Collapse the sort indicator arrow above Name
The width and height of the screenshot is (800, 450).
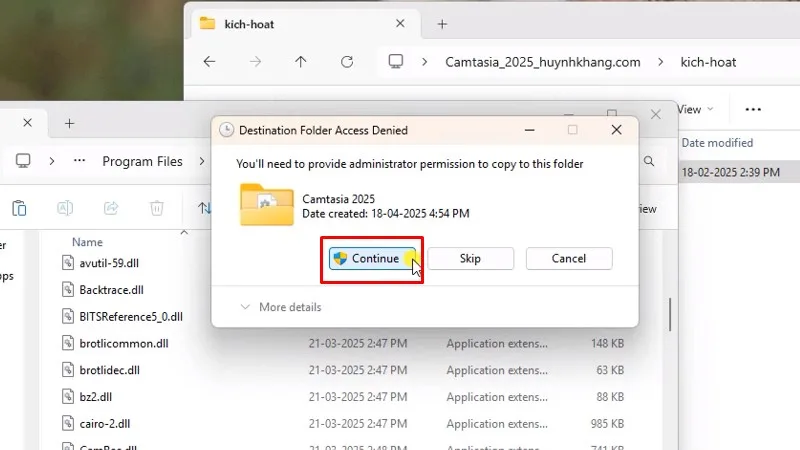coord(184,233)
